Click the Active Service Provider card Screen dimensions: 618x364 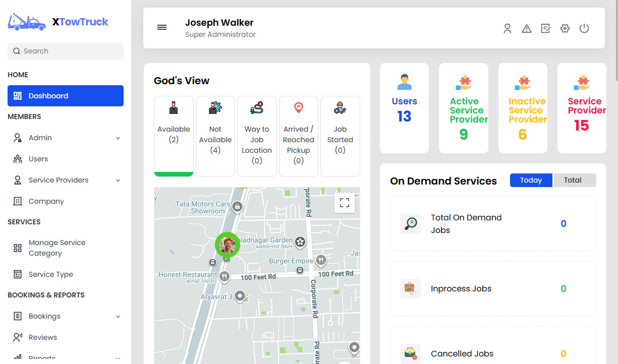pyautogui.click(x=463, y=108)
